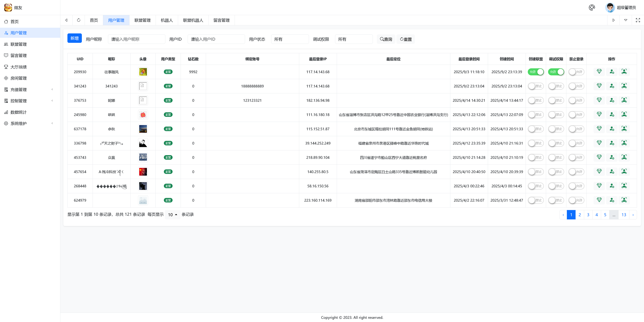Toggle fullscreen with the expand icon
Image resolution: width=644 pixels, height=322 pixels.
click(x=638, y=20)
